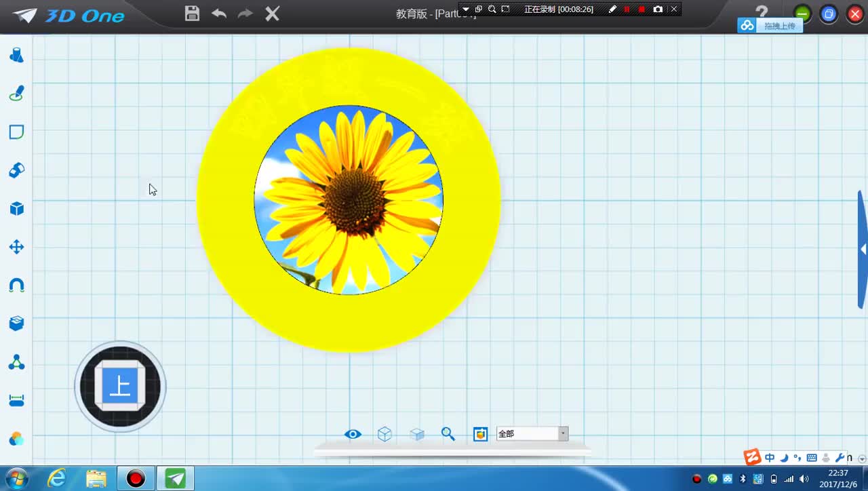Save the file with the floppy disk icon

192,13
